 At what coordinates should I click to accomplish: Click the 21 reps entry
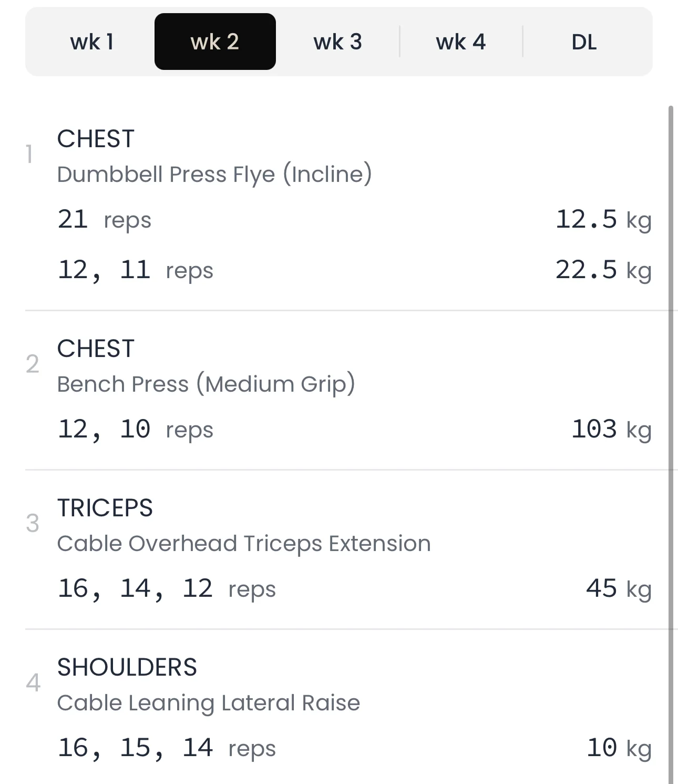pyautogui.click(x=104, y=219)
